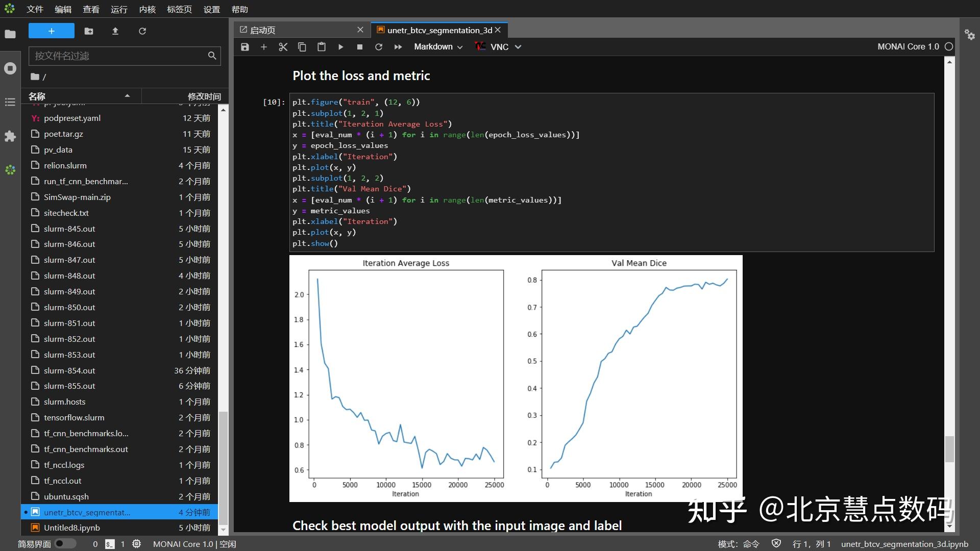Select slurm-855.out file
The image size is (980, 551).
click(x=120, y=386)
